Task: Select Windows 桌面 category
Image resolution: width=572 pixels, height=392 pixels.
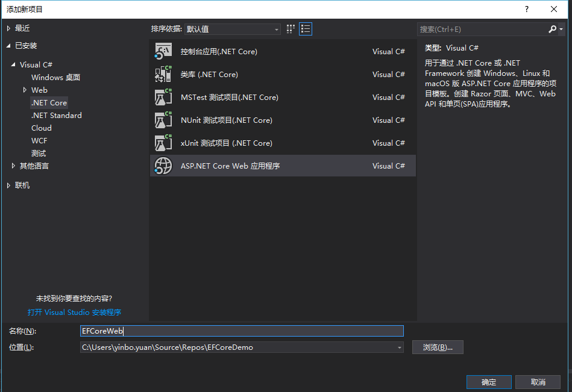Action: tap(56, 77)
